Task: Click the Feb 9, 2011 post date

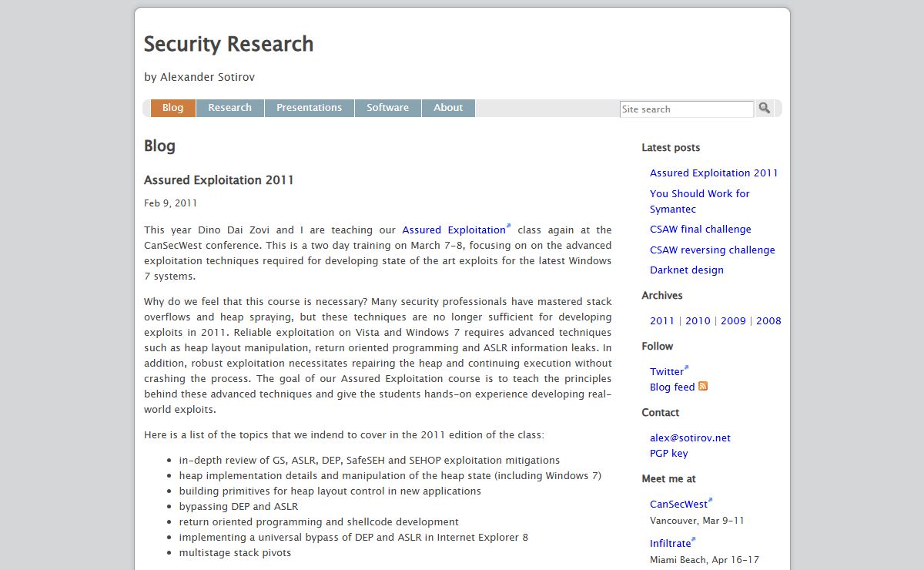Action: coord(170,203)
